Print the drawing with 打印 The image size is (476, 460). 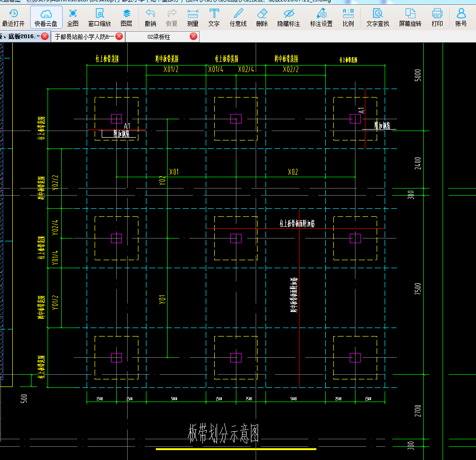[x=437, y=17]
